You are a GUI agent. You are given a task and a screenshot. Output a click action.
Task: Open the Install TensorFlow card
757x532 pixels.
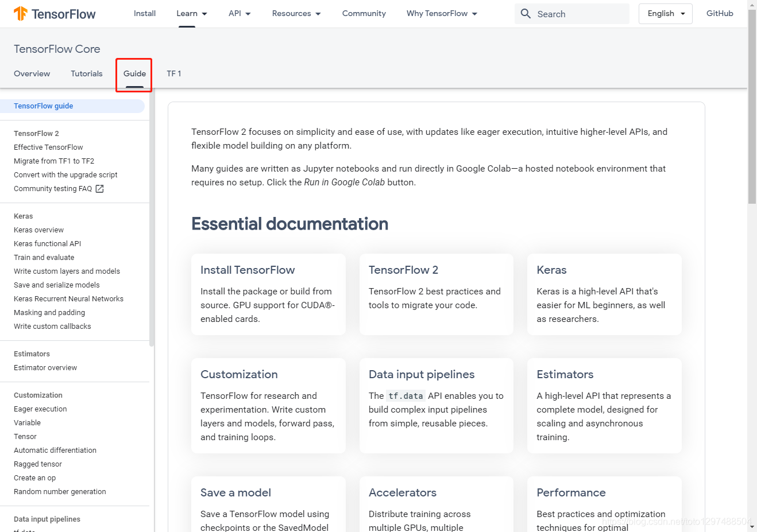click(268, 294)
